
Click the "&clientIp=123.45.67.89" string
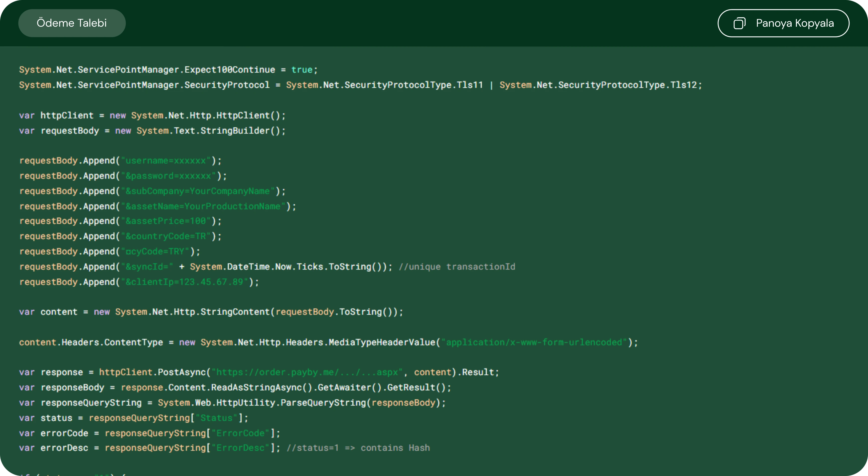(x=185, y=282)
